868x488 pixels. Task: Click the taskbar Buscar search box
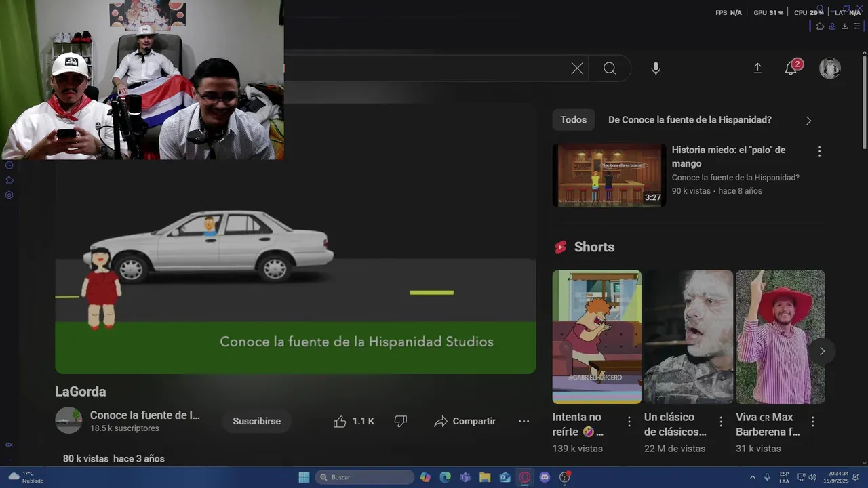click(365, 477)
